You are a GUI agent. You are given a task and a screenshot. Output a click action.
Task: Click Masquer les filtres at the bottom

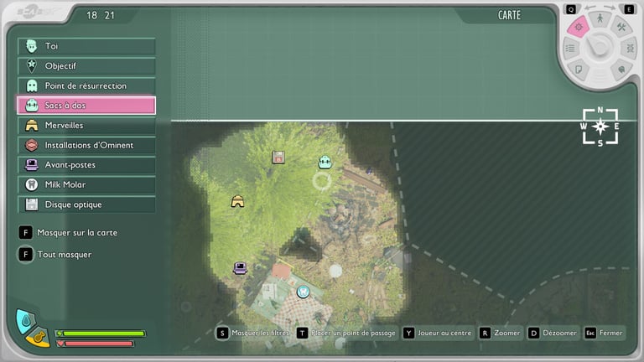253,333
